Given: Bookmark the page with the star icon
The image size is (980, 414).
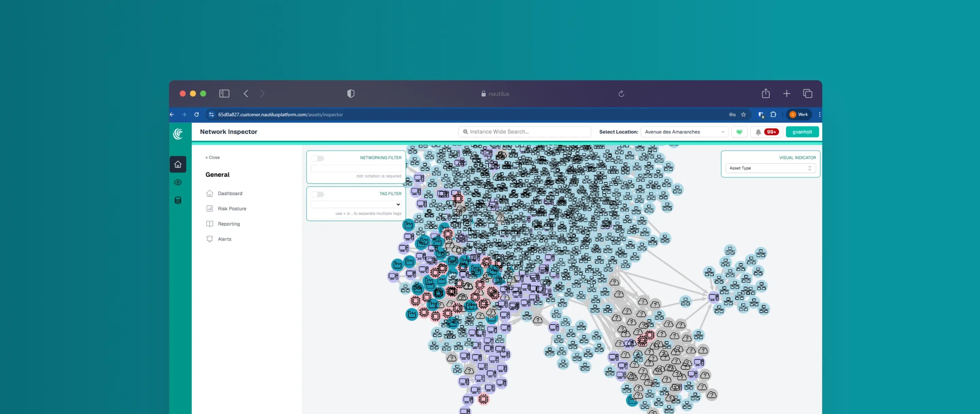Looking at the screenshot, I should point(744,114).
